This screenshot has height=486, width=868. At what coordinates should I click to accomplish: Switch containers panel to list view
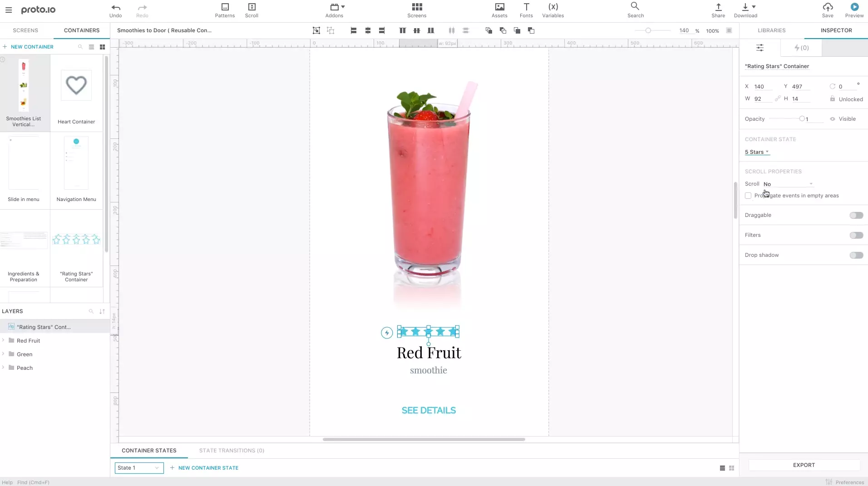[91, 47]
